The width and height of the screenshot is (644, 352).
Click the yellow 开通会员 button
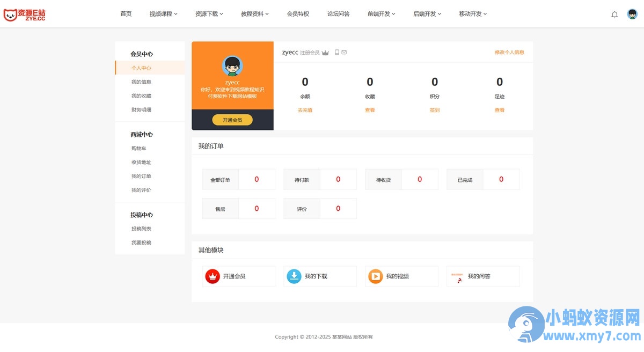coord(232,120)
